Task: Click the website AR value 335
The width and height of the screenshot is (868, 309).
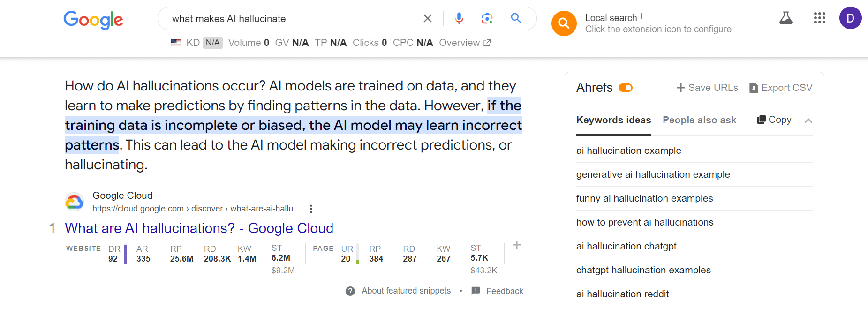Action: click(143, 259)
